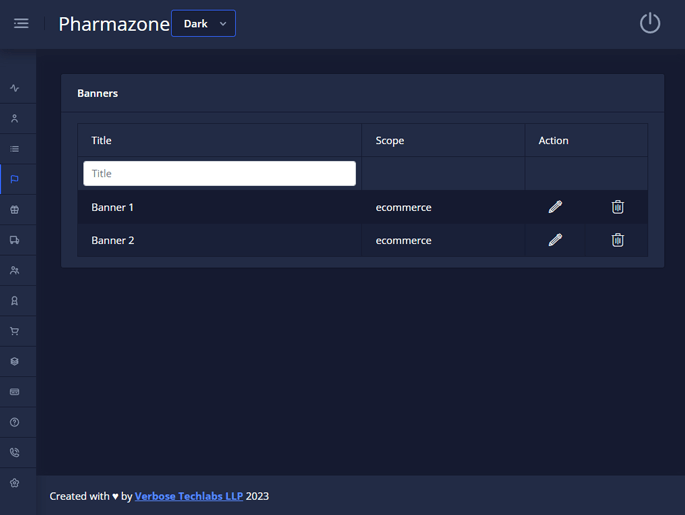This screenshot has height=515, width=685.
Task: Edit Banner 2 with pencil icon
Action: [x=555, y=240]
